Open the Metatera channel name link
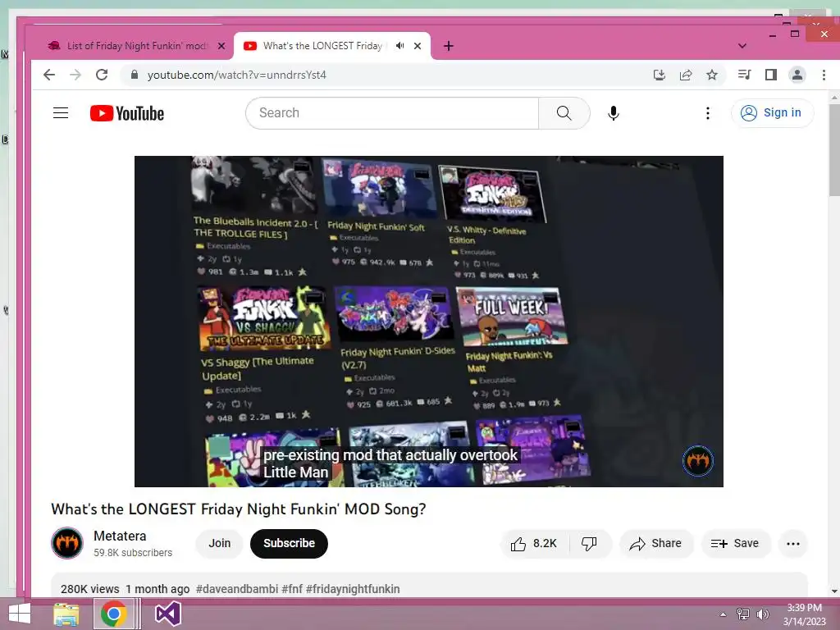 120,536
